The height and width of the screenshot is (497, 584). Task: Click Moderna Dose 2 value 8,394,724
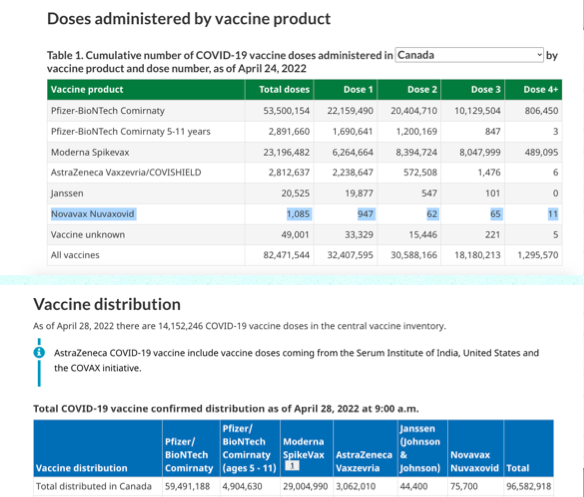(416, 152)
